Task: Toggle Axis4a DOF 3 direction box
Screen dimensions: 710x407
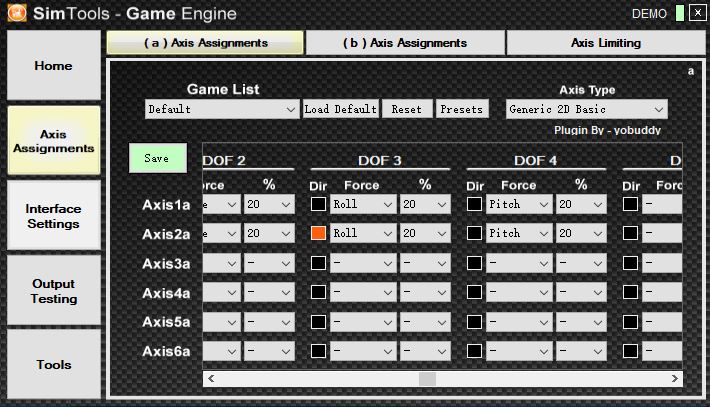Action: pos(318,292)
